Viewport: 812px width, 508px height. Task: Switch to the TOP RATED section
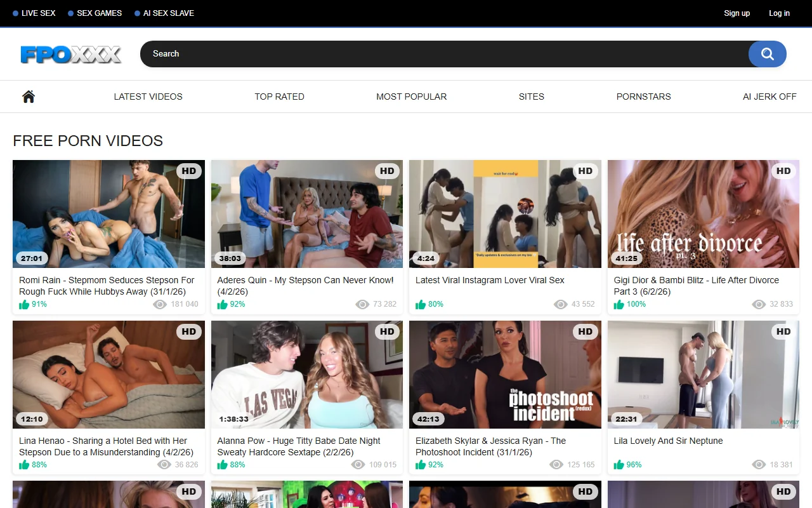pyautogui.click(x=279, y=96)
